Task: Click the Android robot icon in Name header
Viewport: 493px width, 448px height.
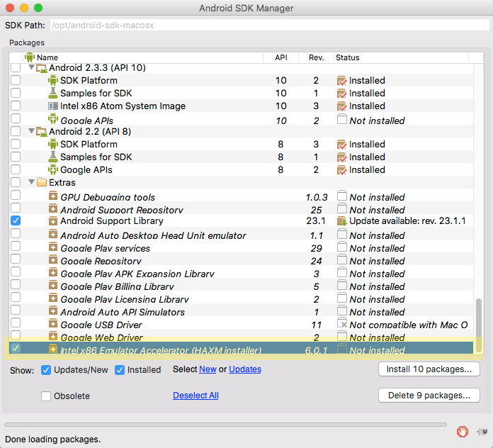Action: coord(30,57)
